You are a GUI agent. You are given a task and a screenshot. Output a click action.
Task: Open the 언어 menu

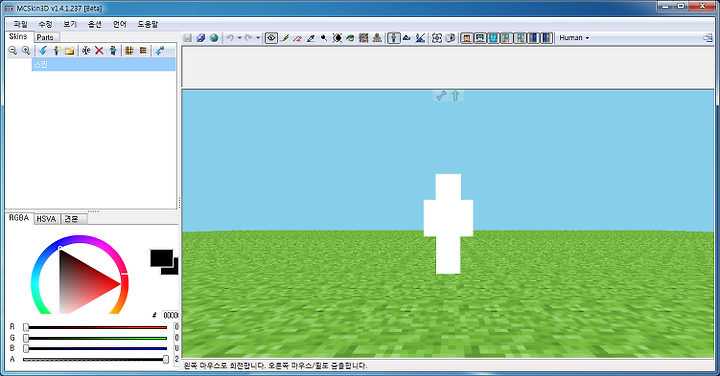coord(120,24)
